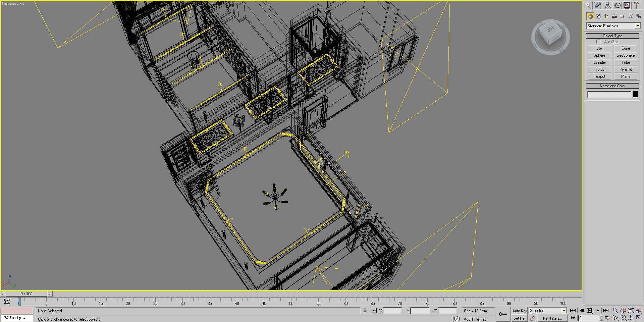644x322 pixels.
Task: Click the pink MAXScript mini listener field
Action: point(17,311)
